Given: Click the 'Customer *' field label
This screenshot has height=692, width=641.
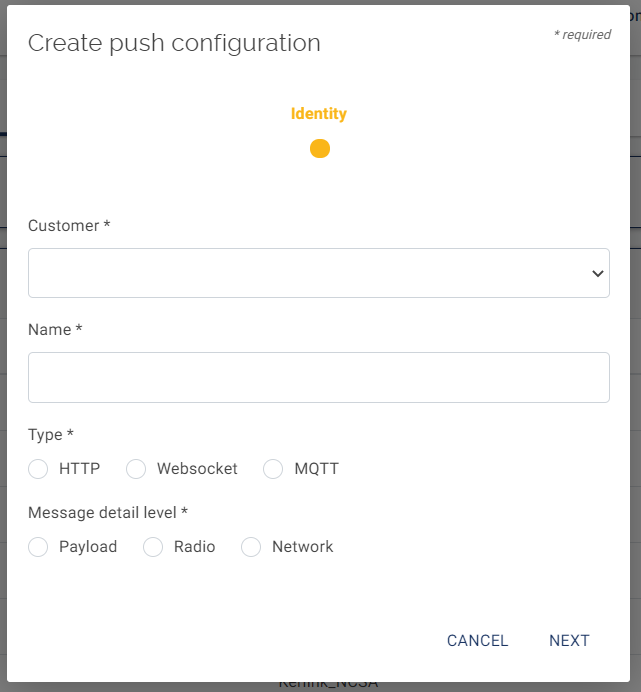Looking at the screenshot, I should (x=68, y=226).
